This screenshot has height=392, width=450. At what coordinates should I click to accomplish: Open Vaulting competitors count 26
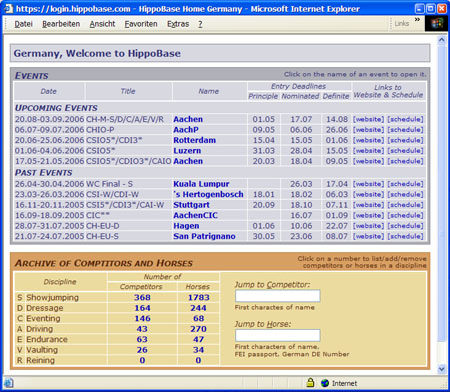(142, 350)
